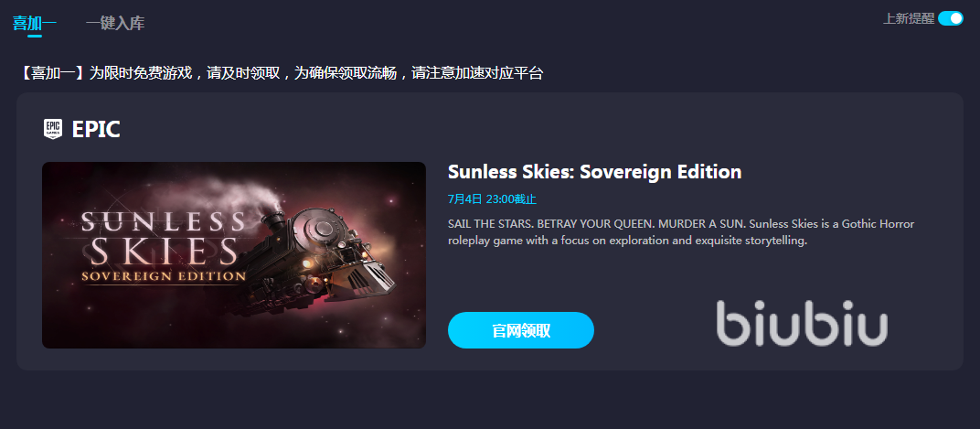Click the 【喜加一】 notice text line

tap(281, 73)
